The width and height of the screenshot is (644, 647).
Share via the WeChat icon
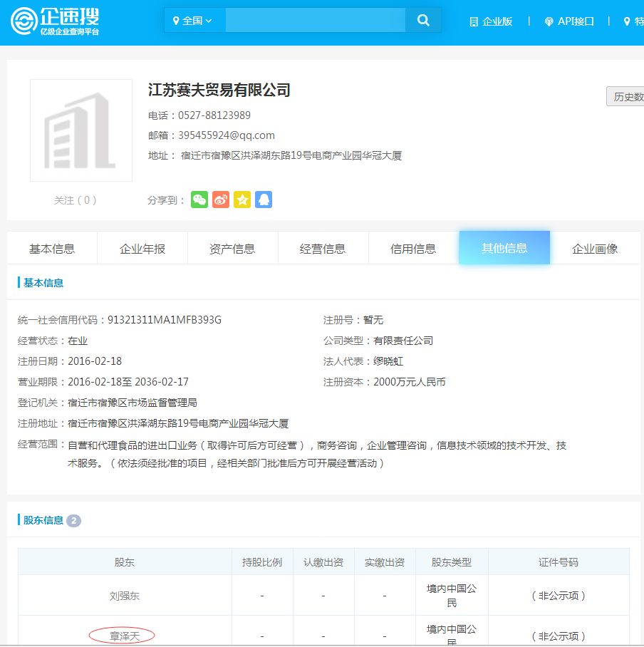click(x=199, y=200)
